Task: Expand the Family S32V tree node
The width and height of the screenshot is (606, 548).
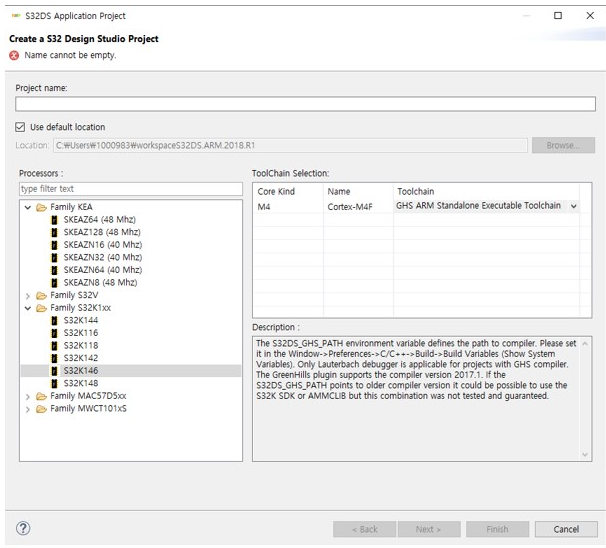Action: (x=27, y=295)
